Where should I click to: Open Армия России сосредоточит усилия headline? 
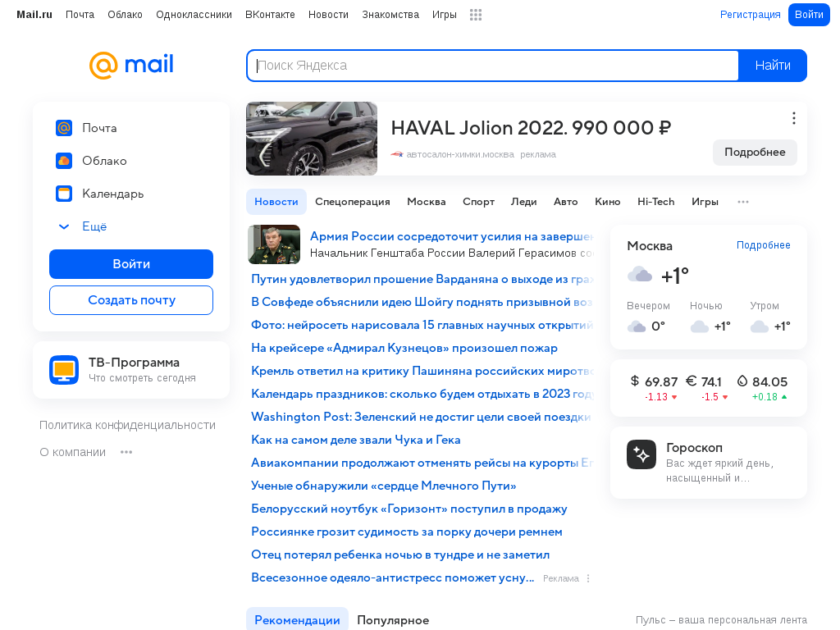coord(452,236)
